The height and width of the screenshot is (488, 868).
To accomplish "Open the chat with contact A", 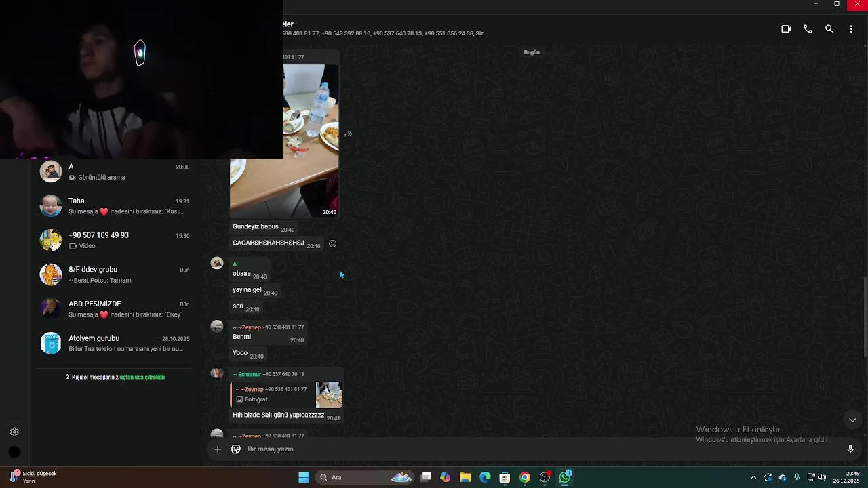I will coord(115,171).
